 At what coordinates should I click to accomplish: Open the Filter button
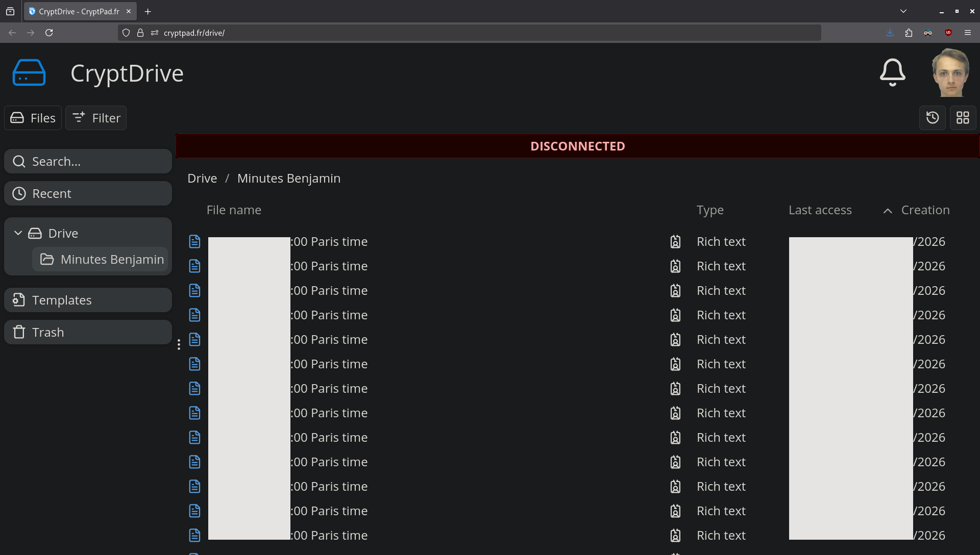pos(96,118)
